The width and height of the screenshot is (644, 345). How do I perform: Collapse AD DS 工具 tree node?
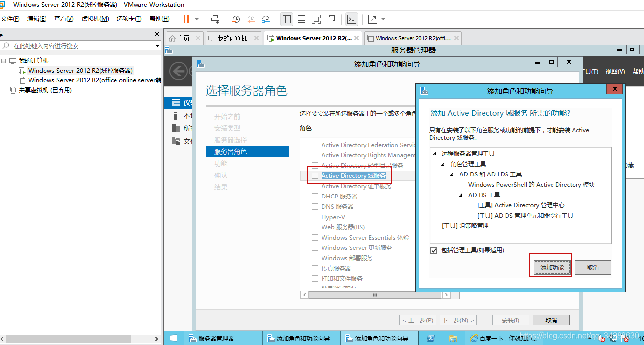click(x=461, y=195)
